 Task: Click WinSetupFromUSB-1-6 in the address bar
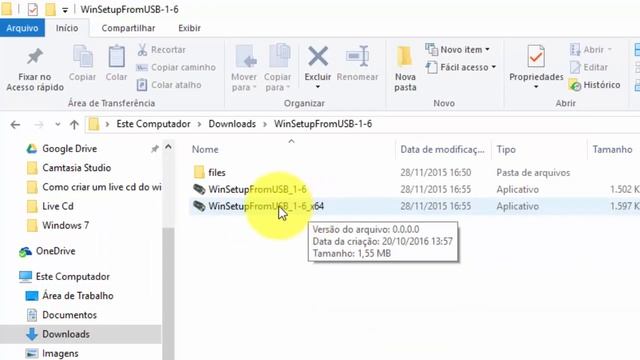[x=323, y=124]
